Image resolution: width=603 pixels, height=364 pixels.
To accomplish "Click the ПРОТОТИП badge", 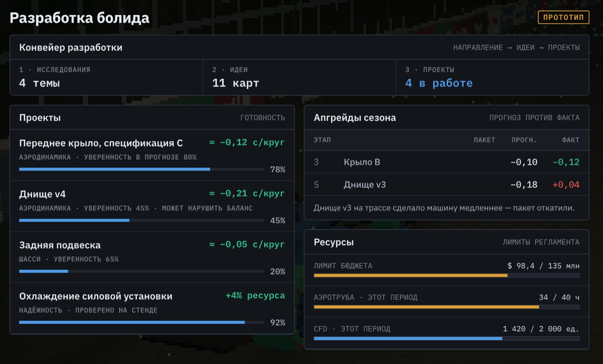I will pyautogui.click(x=564, y=17).
